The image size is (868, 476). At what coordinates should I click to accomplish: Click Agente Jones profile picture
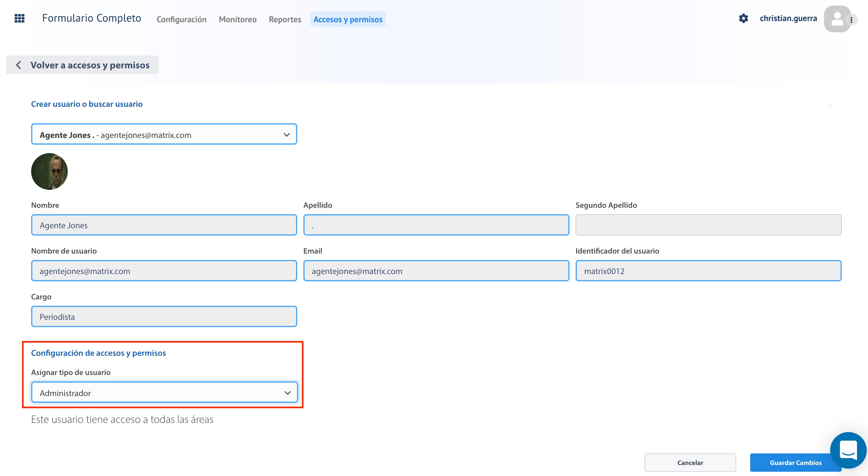pyautogui.click(x=49, y=171)
